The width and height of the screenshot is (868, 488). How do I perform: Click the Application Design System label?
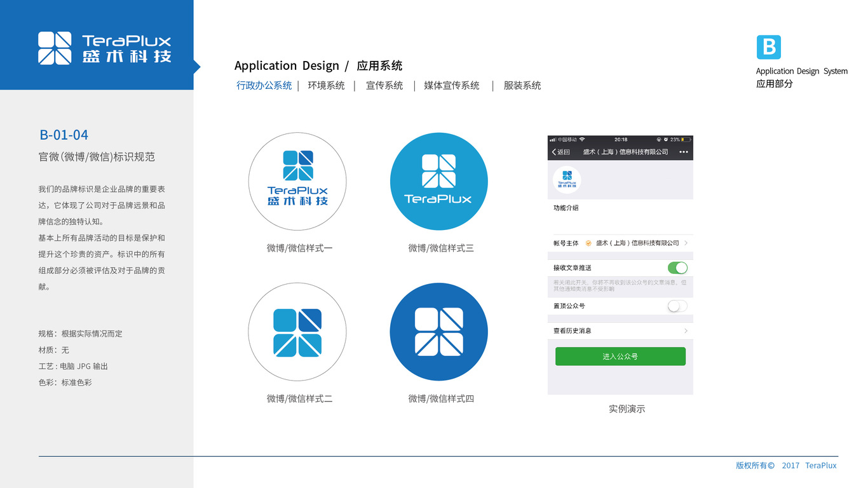pyautogui.click(x=802, y=71)
